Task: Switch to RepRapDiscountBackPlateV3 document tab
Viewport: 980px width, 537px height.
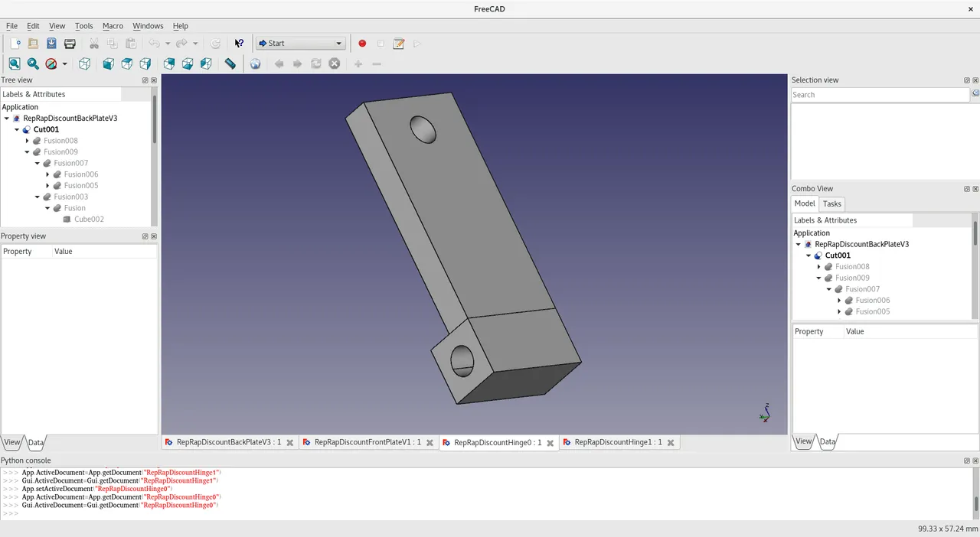Action: 229,442
